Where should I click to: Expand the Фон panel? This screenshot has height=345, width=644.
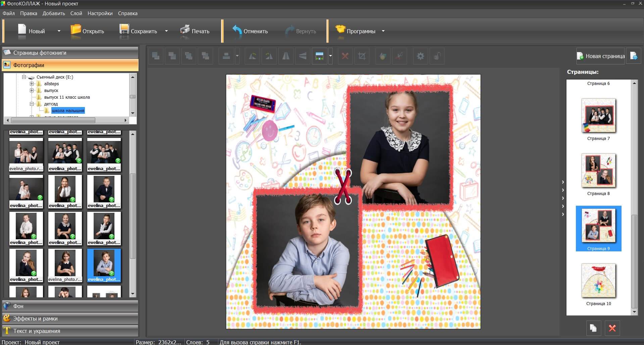click(70, 306)
